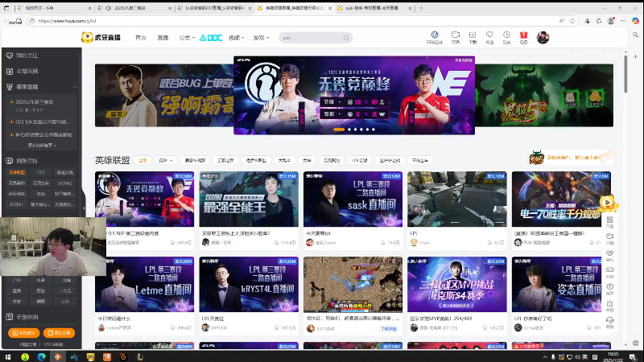Select the 直播 navigation item
This screenshot has height=362, width=644.
click(163, 38)
